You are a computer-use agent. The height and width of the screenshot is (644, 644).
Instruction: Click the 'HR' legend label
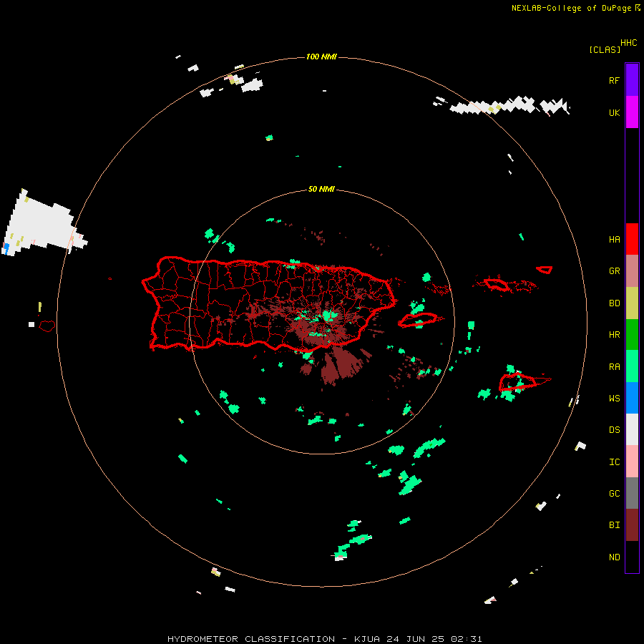click(x=614, y=334)
